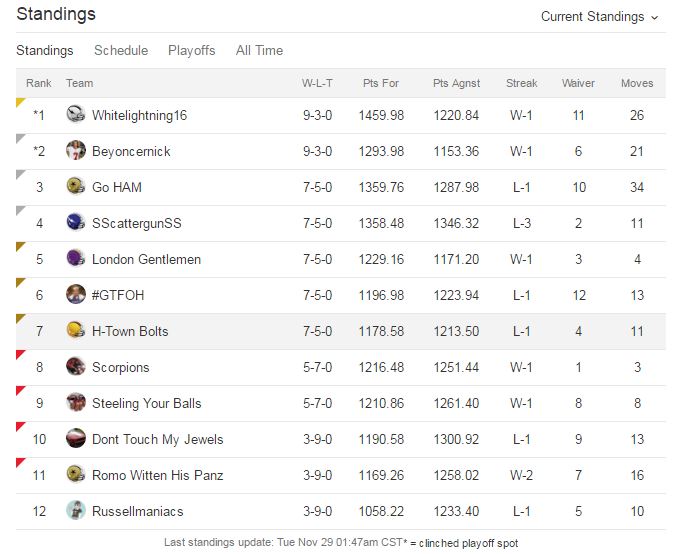Viewport: 676px width, 554px height.
Task: Open the Current Standings dropdown
Action: click(x=600, y=17)
